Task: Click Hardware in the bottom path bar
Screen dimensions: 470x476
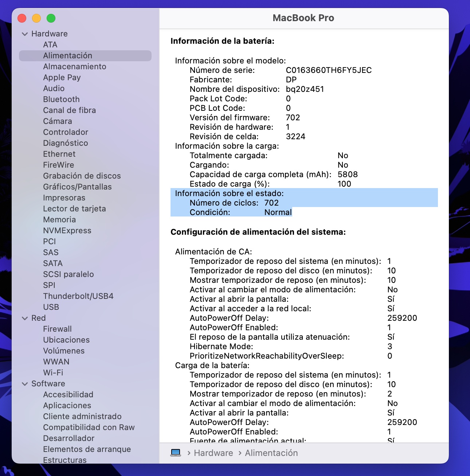Action: click(214, 453)
